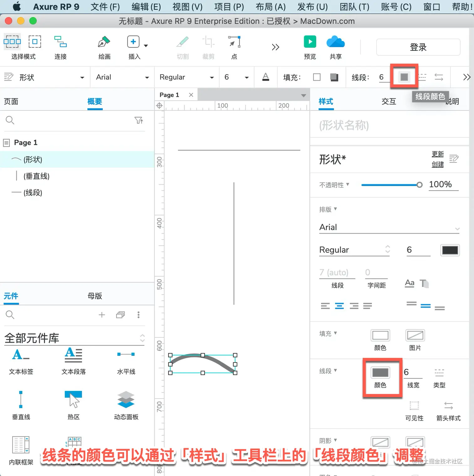The width and height of the screenshot is (474, 476).
Task: Click the line color (颜色) swatch in inspector
Action: coord(380,373)
